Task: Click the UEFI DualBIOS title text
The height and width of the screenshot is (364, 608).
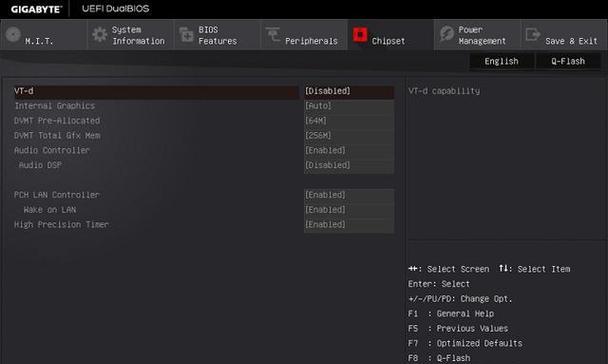Action: point(116,9)
